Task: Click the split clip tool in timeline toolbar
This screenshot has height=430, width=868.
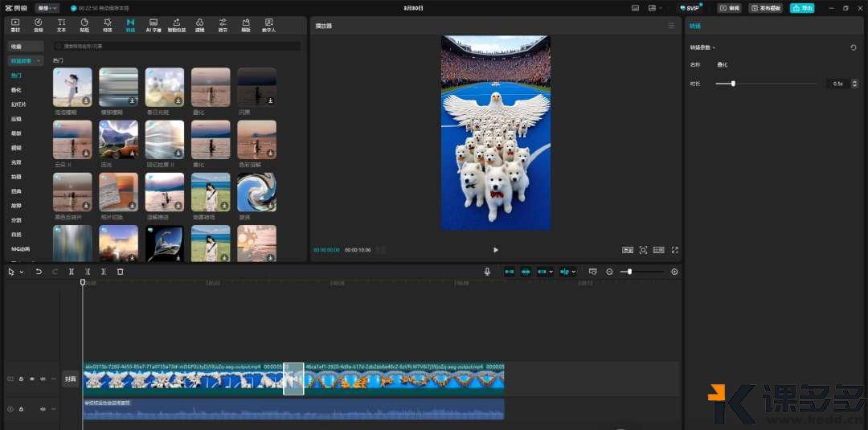Action: click(x=71, y=272)
